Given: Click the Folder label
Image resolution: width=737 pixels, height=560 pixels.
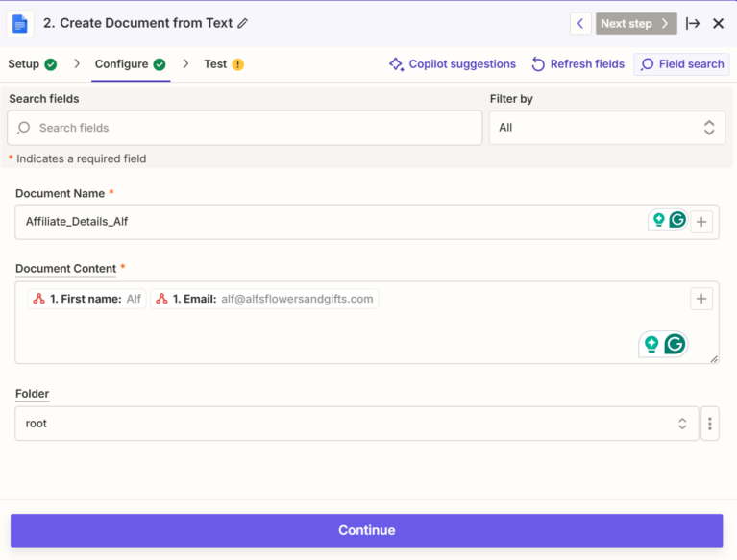Looking at the screenshot, I should [32, 394].
